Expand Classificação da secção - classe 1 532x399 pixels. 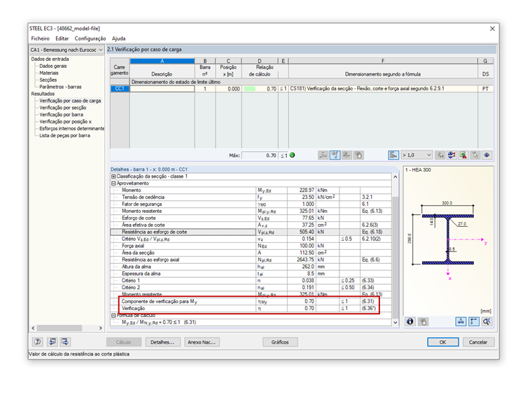113,176
